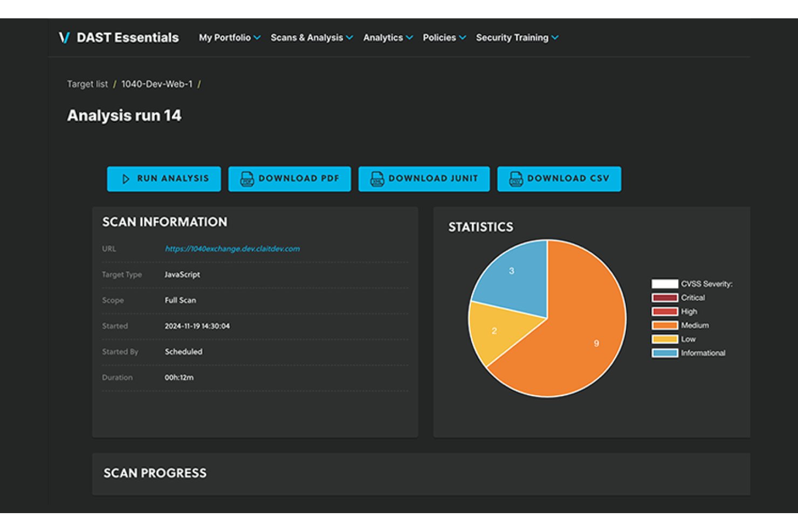Click the Analysis run 14 heading
Image resolution: width=798 pixels, height=532 pixels.
point(124,116)
